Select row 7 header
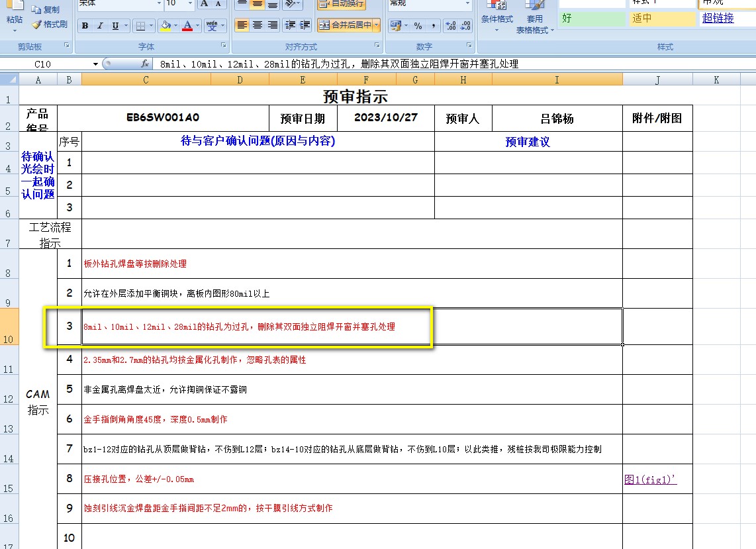Image resolution: width=756 pixels, height=549 pixels. (9, 234)
